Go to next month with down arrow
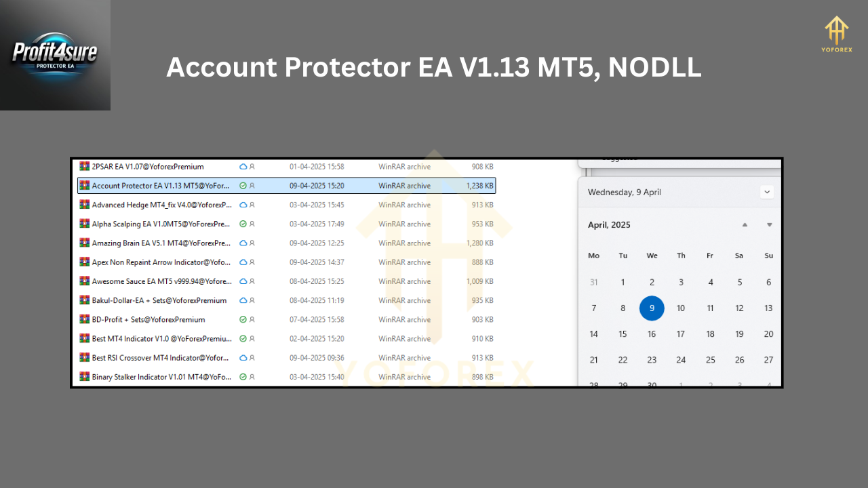The image size is (868, 488). pos(769,225)
